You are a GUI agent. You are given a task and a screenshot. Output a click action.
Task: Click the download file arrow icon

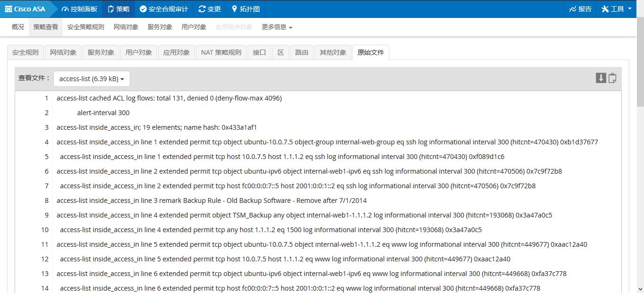[601, 78]
